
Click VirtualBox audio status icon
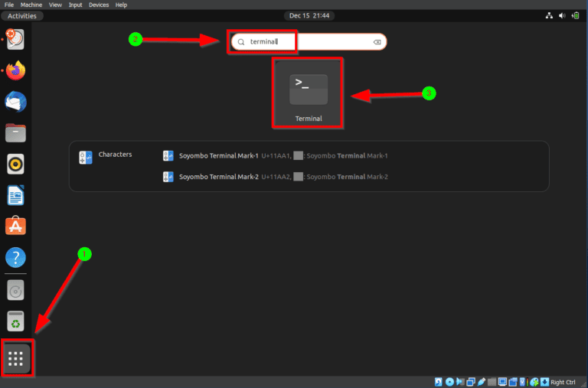coord(460,382)
